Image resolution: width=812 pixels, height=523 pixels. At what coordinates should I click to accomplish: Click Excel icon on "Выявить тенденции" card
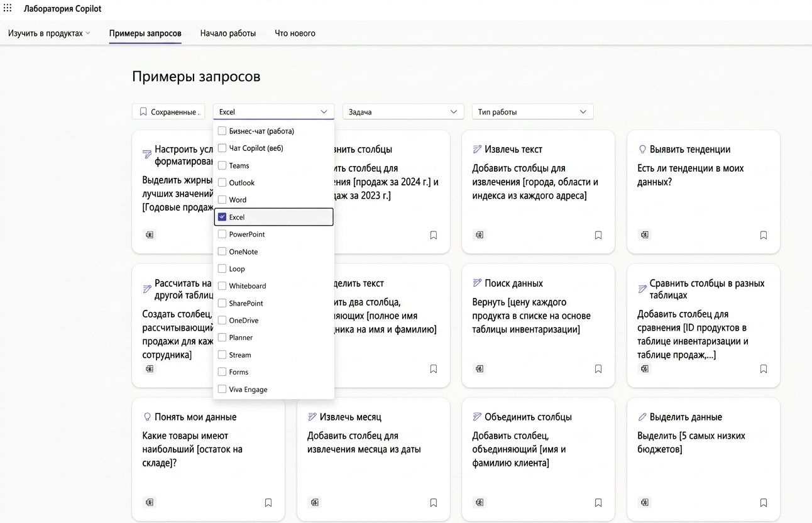(x=645, y=235)
